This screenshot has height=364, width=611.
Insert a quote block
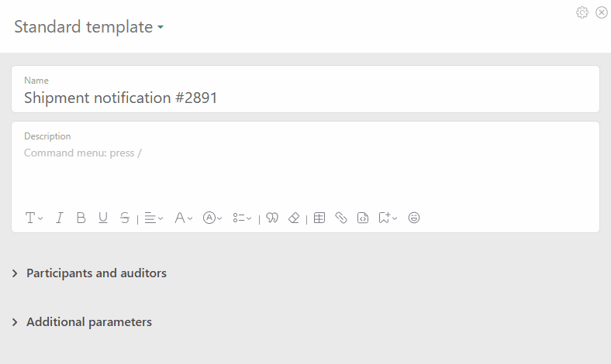pos(272,218)
